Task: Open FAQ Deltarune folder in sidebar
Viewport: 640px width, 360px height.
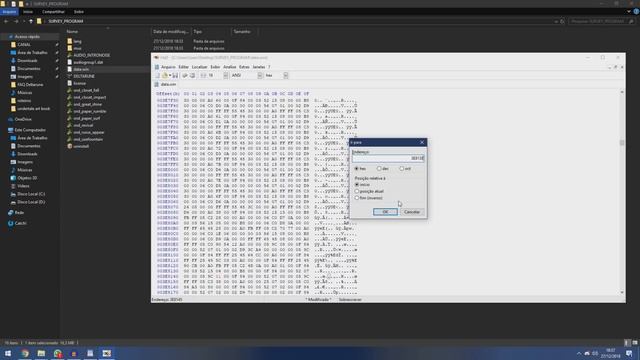Action: (x=30, y=84)
